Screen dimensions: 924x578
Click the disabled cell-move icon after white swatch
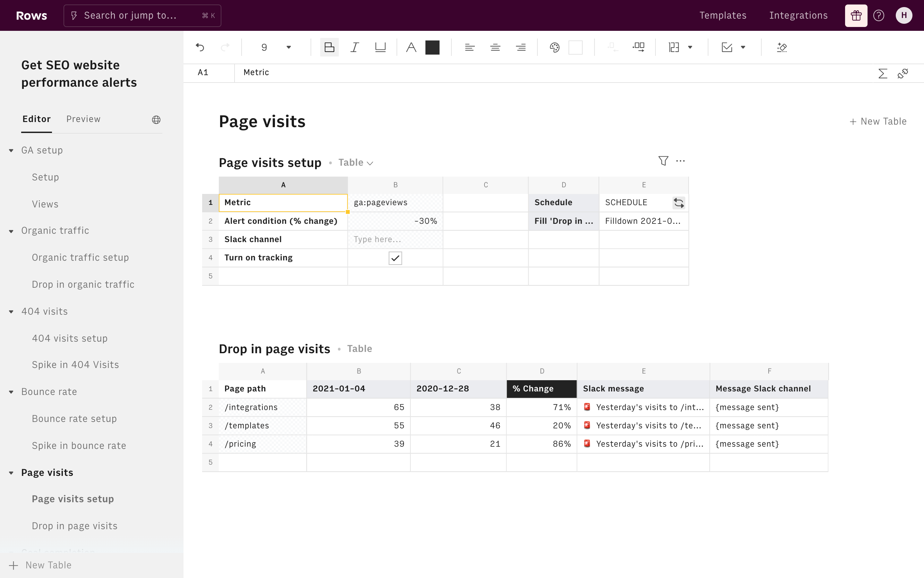tap(612, 48)
